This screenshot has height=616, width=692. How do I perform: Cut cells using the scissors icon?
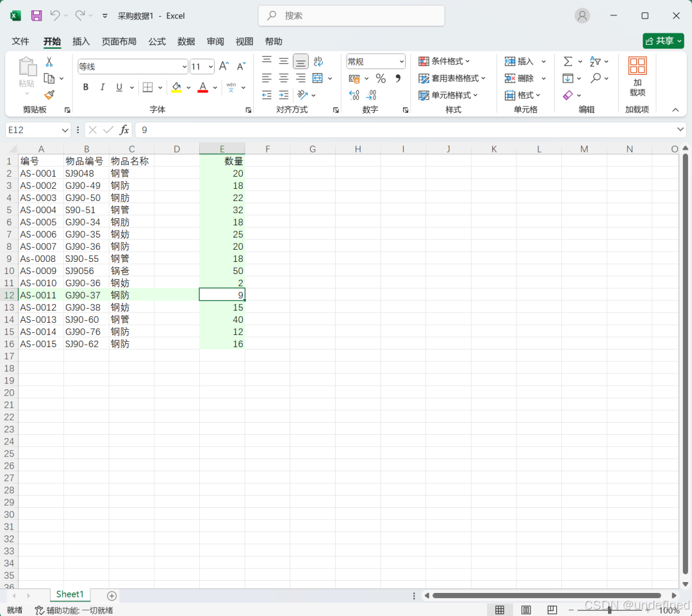48,61
